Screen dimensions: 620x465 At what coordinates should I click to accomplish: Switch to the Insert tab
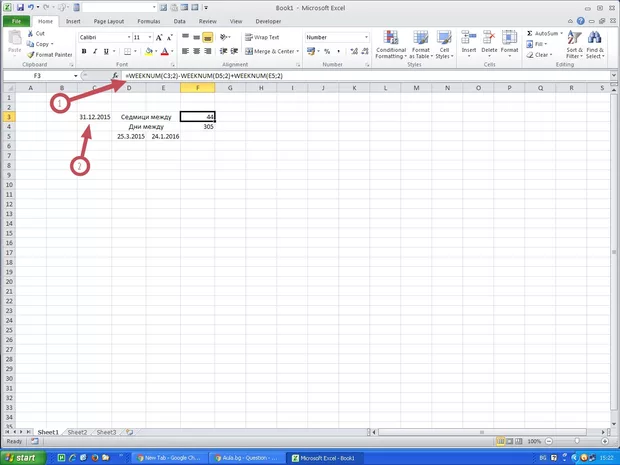pyautogui.click(x=73, y=21)
